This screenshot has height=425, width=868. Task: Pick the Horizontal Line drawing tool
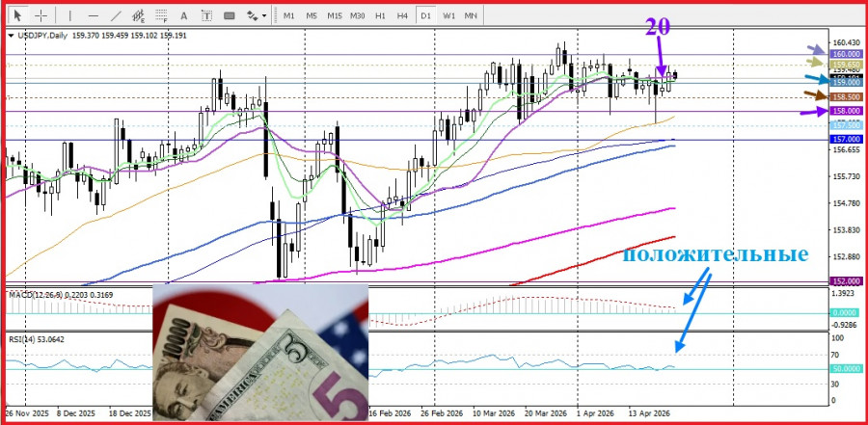93,15
